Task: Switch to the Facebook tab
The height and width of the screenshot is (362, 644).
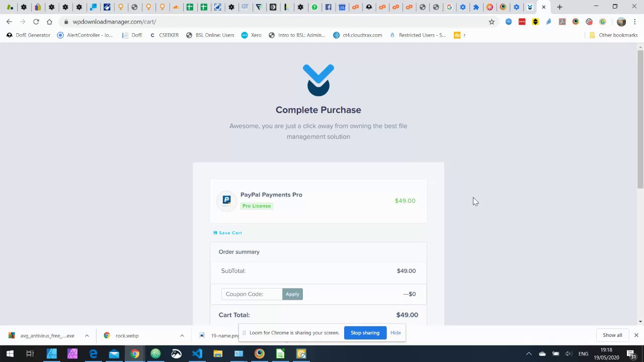Action: (328, 7)
